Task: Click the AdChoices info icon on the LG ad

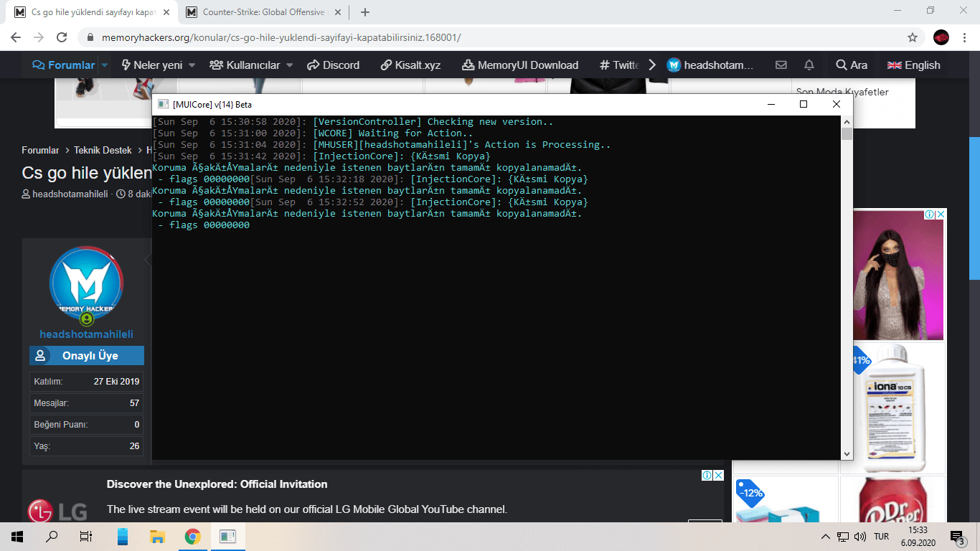Action: [707, 475]
